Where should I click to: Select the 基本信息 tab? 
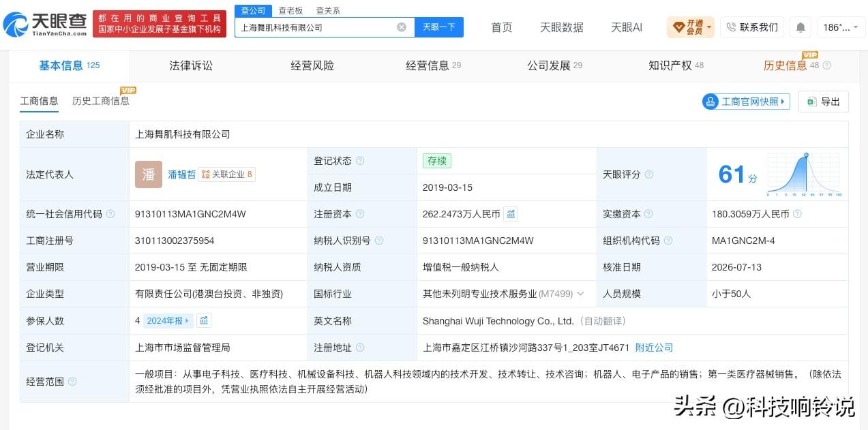click(x=69, y=65)
